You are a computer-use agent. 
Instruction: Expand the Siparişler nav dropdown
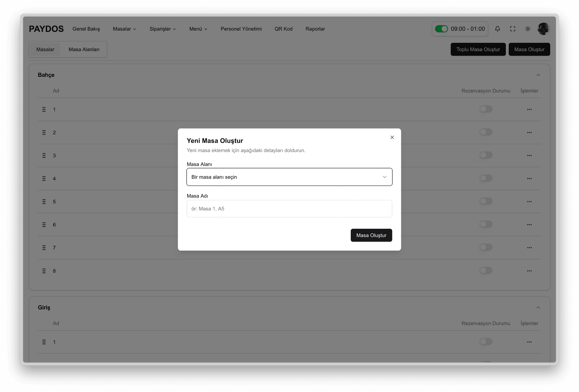(x=163, y=29)
